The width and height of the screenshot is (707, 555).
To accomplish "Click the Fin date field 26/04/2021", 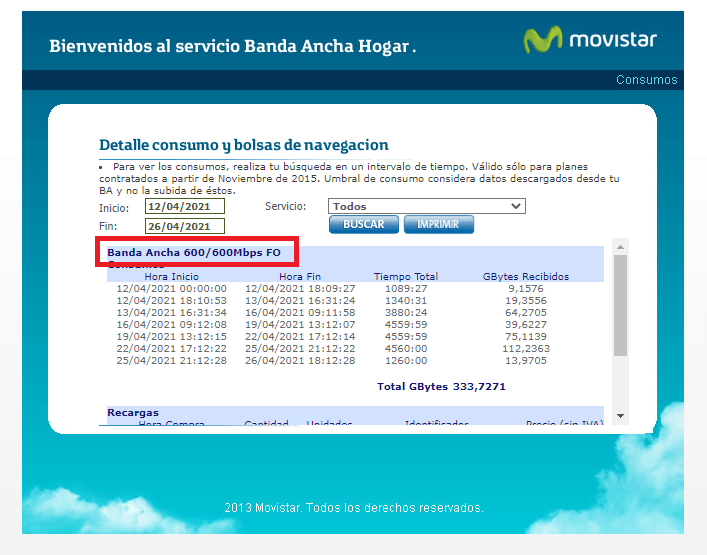I will [185, 226].
